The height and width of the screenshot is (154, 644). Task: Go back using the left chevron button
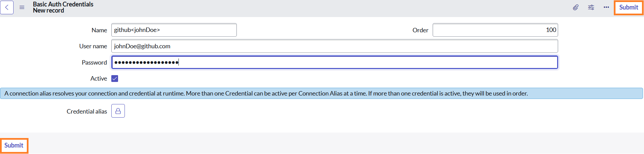7,7
